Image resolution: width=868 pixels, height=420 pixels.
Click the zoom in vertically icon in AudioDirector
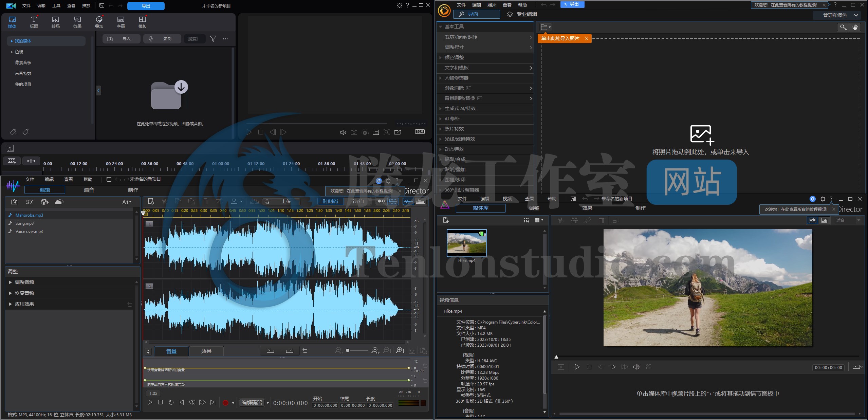pos(400,350)
